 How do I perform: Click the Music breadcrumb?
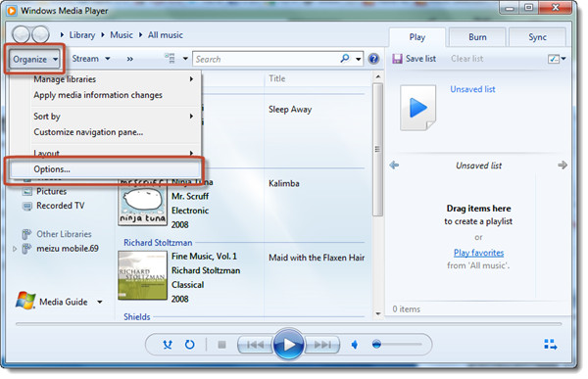click(x=122, y=35)
